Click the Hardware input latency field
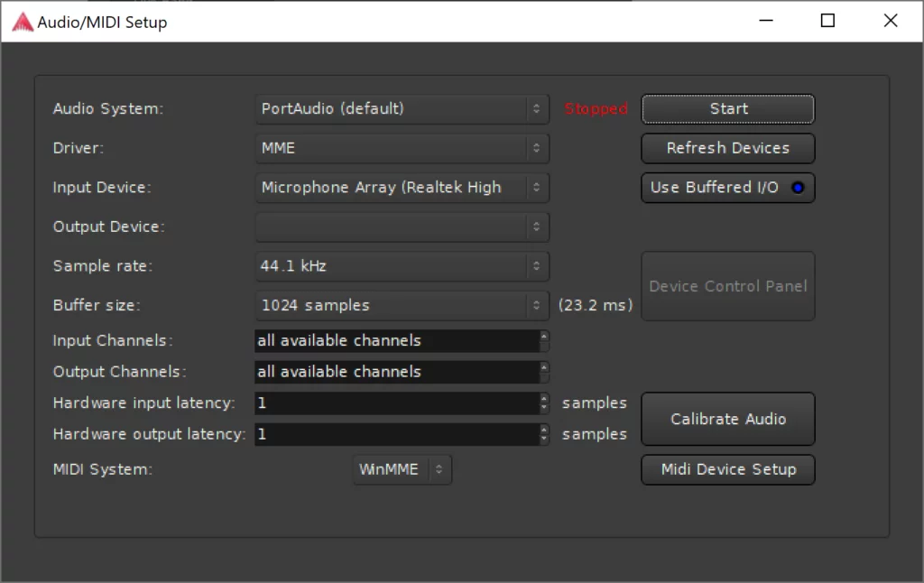The image size is (924, 583). (397, 403)
